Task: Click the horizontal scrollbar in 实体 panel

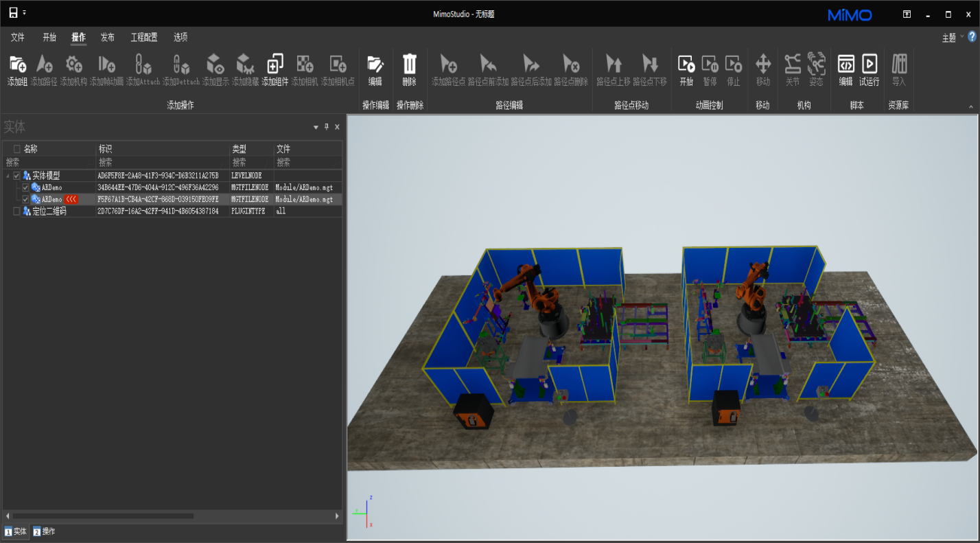Action: click(103, 516)
